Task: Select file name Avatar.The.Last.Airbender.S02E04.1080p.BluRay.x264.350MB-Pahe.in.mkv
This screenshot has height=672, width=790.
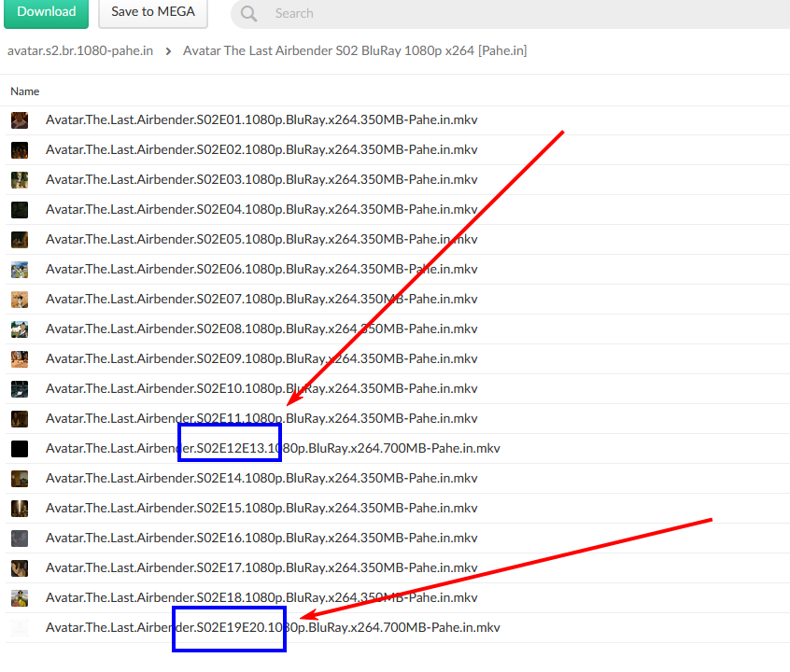Action: [261, 209]
